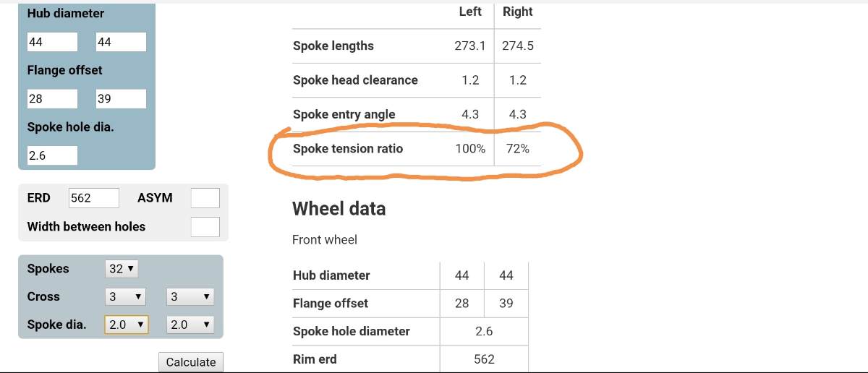
Task: Select the Width between holes field
Action: (x=205, y=226)
